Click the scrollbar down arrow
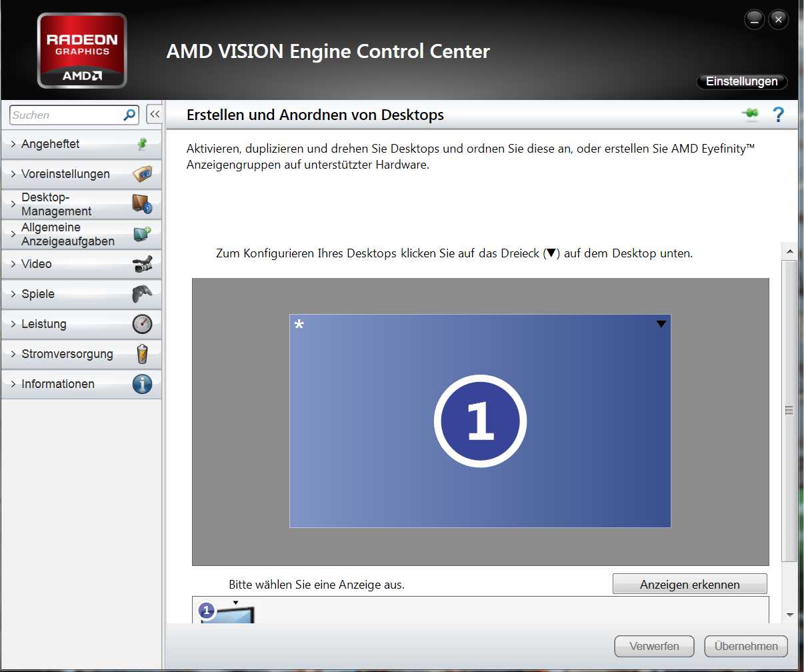The image size is (804, 672). point(789,615)
